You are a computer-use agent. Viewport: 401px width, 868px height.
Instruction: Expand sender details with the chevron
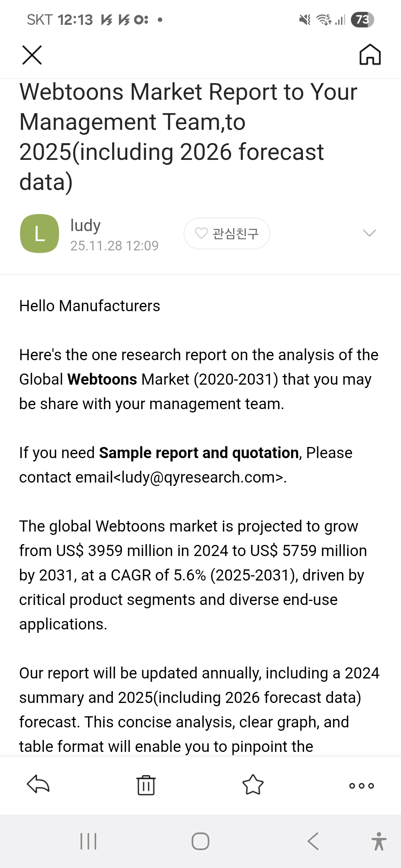pyautogui.click(x=369, y=233)
